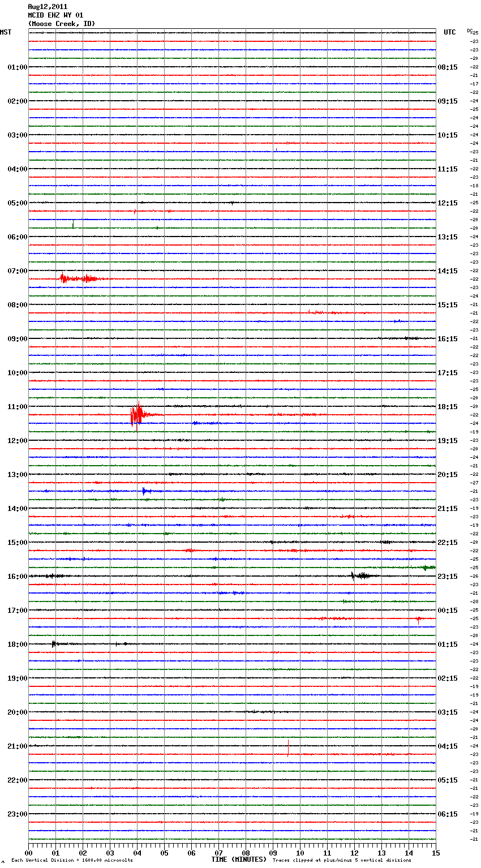Click the station name (Moose Creek, ID)
Viewport: 481px width, 868px height.
(61, 24)
